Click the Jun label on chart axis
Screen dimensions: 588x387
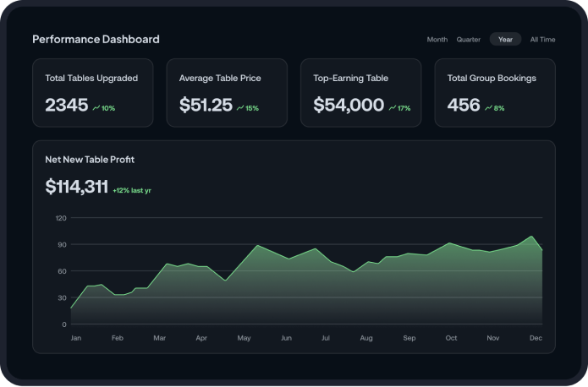(286, 338)
